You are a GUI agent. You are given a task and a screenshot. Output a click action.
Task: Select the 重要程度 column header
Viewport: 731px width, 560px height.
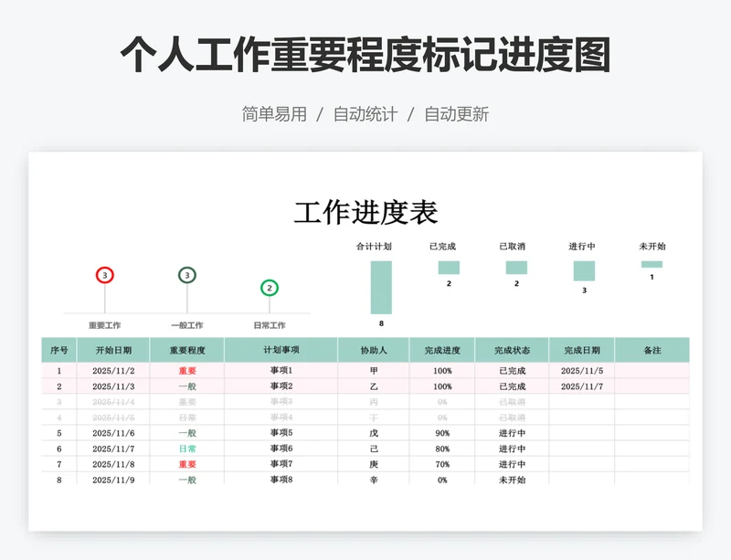click(187, 350)
